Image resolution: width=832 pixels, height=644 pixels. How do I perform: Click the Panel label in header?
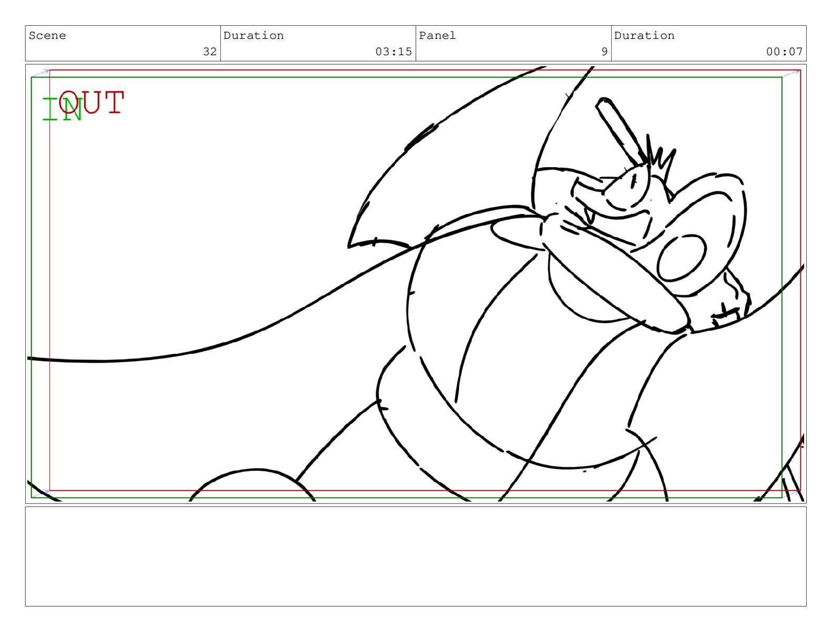click(x=437, y=36)
